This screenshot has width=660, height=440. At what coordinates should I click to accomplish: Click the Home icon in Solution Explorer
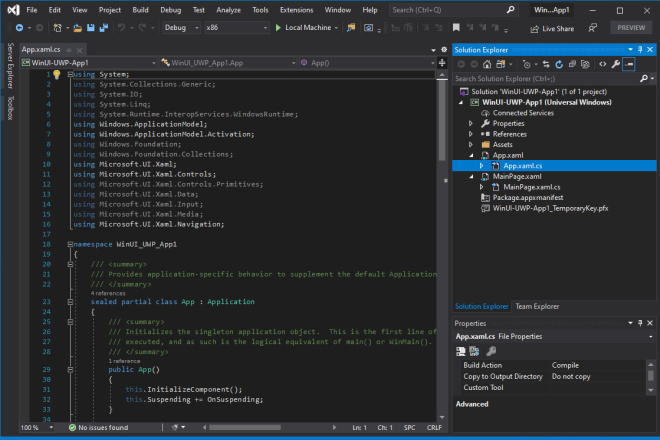tap(487, 64)
